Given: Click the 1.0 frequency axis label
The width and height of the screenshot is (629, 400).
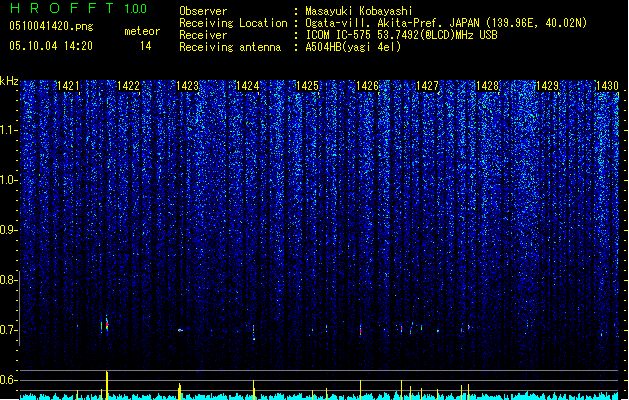Looking at the screenshot, I should pos(8,180).
